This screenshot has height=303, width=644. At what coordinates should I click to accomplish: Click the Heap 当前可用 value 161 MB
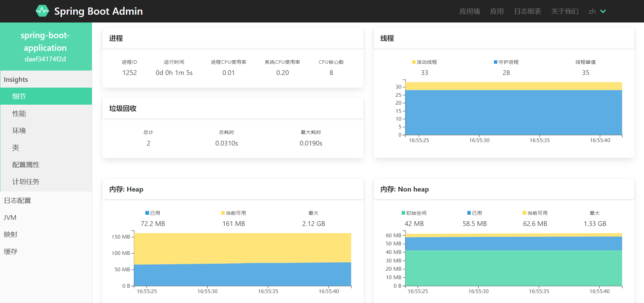(234, 224)
